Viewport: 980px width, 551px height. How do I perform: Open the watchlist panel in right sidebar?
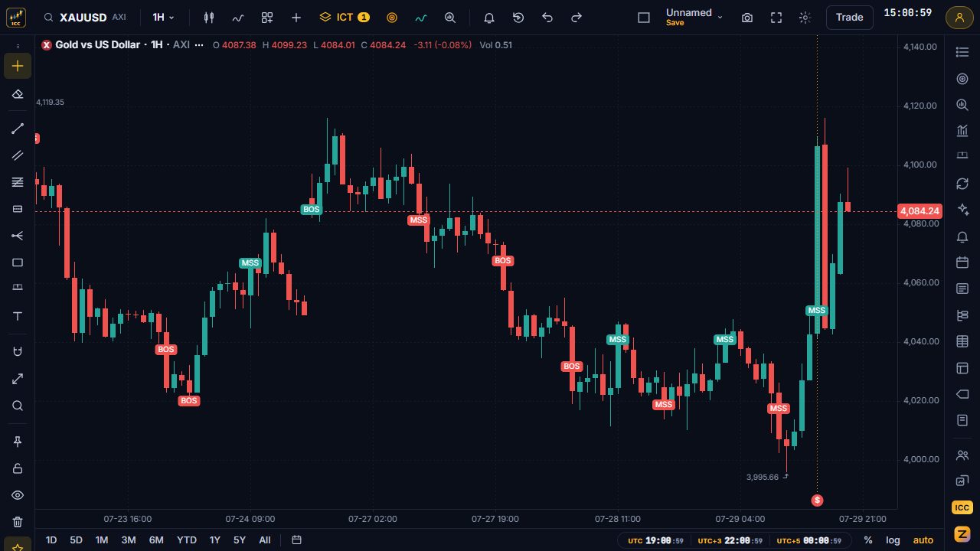[962, 51]
